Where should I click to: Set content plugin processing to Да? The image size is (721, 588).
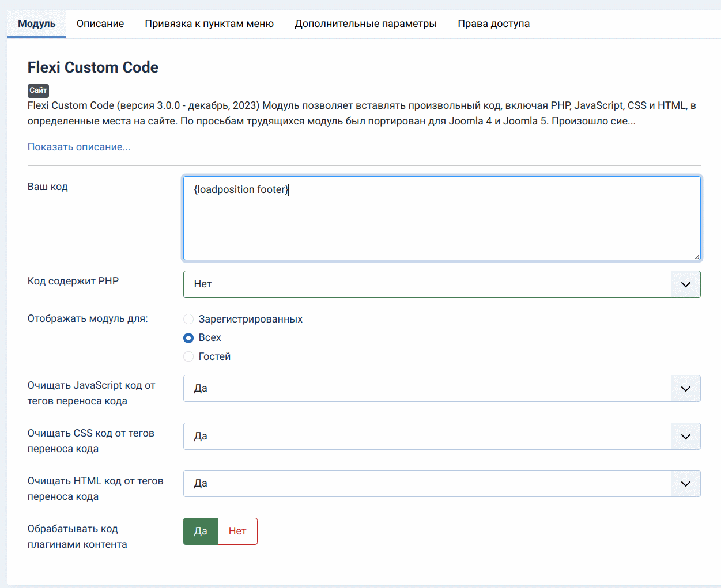[201, 531]
